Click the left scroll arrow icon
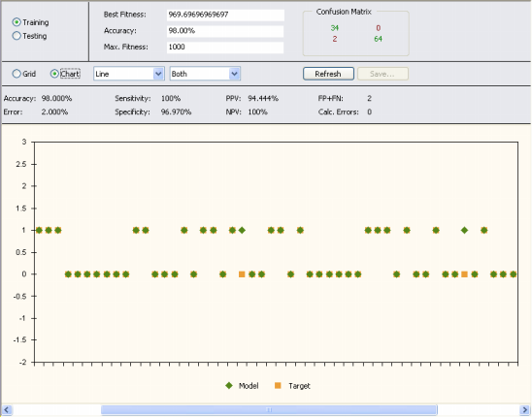532x417 pixels. 7,410
